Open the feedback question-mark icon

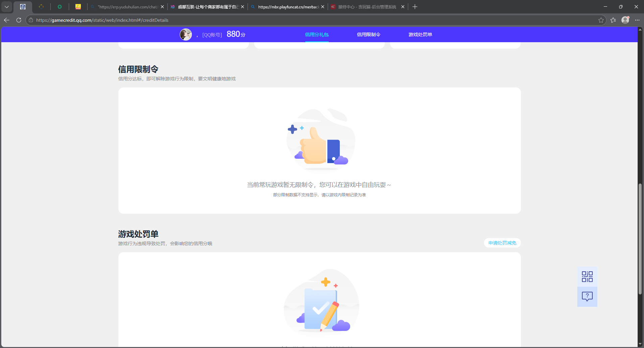[587, 296]
